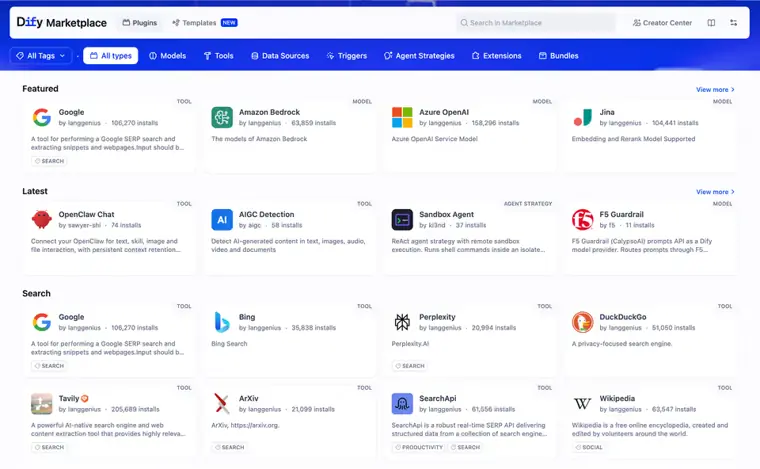Open the AIGC Detection plugin title
Viewport: 760px width, 469px height.
pos(267,214)
